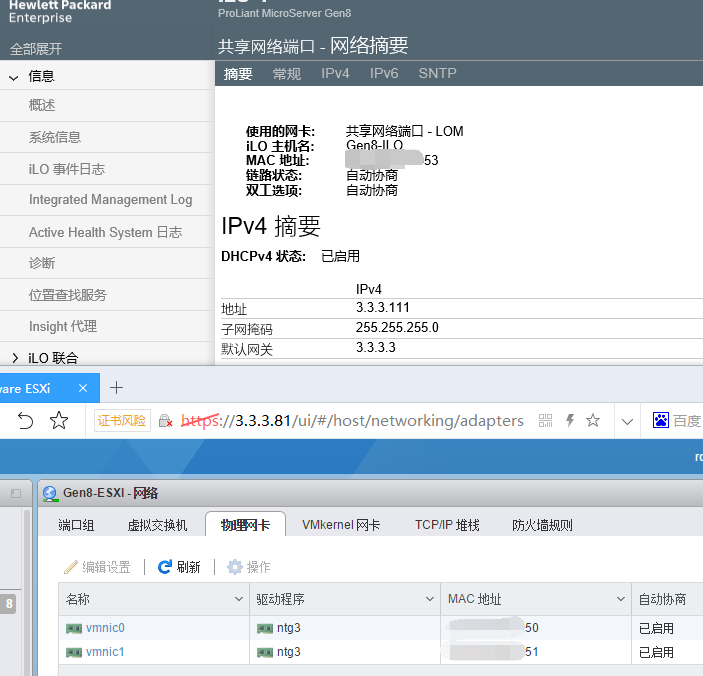This screenshot has height=676, width=703.
Task: Bookmark page with star icon beside back arrow
Action: click(59, 421)
